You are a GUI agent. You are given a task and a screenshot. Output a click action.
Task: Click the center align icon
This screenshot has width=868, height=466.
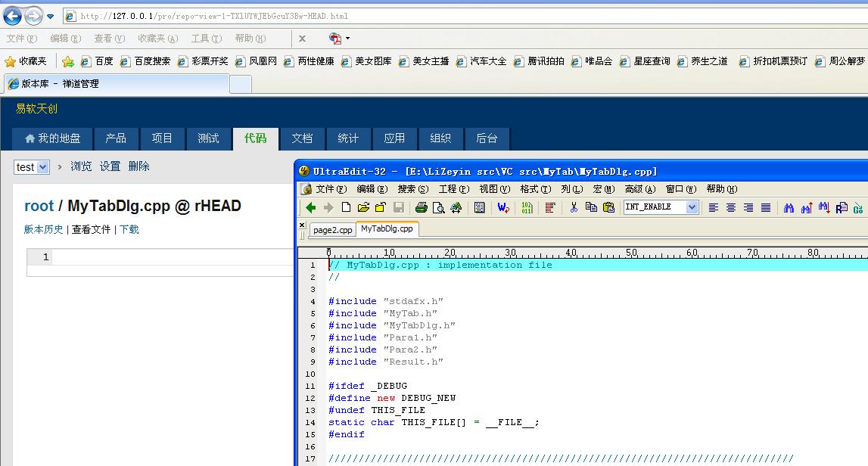(x=731, y=207)
